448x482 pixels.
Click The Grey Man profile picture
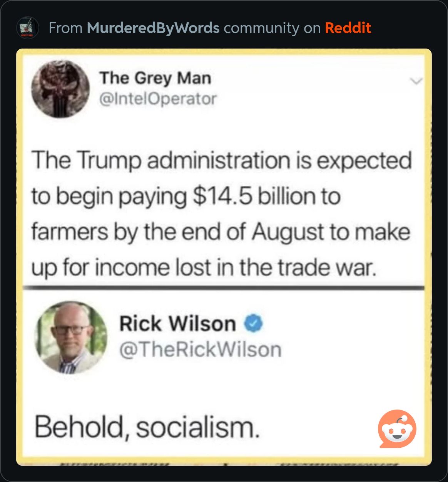(x=60, y=89)
